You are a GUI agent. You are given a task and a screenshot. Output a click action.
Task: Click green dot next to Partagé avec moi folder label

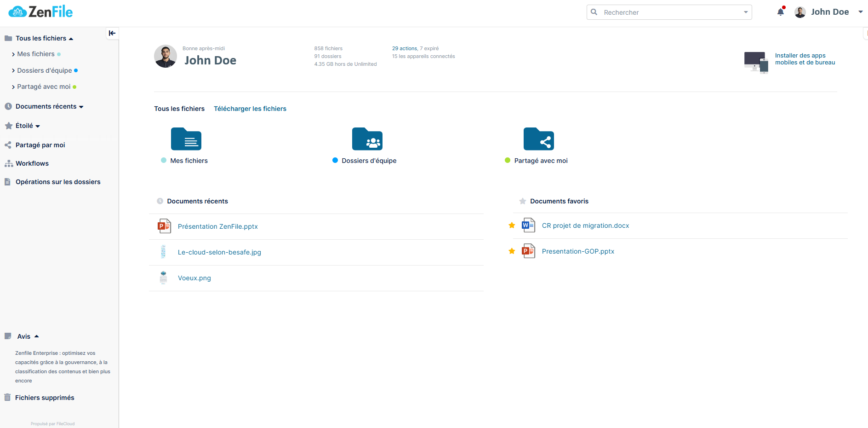click(508, 160)
